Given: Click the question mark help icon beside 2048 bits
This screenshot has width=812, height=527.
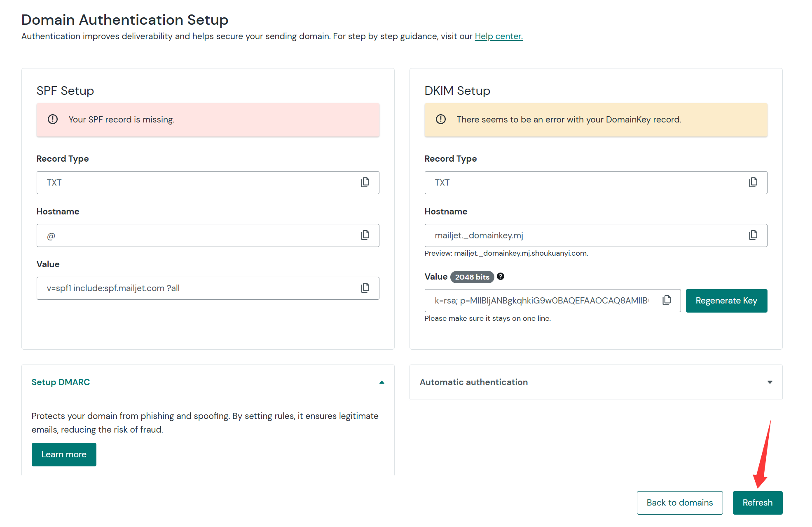Looking at the screenshot, I should tap(501, 277).
